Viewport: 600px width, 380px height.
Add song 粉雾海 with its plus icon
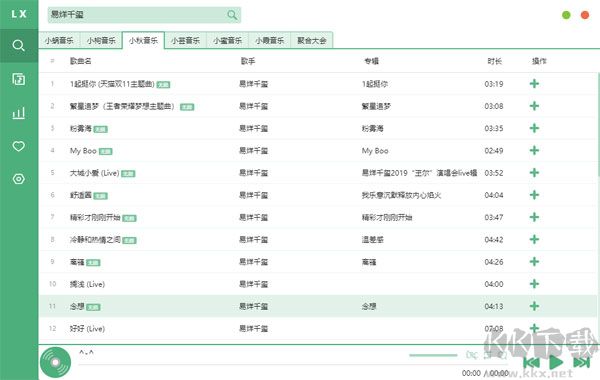(x=534, y=128)
